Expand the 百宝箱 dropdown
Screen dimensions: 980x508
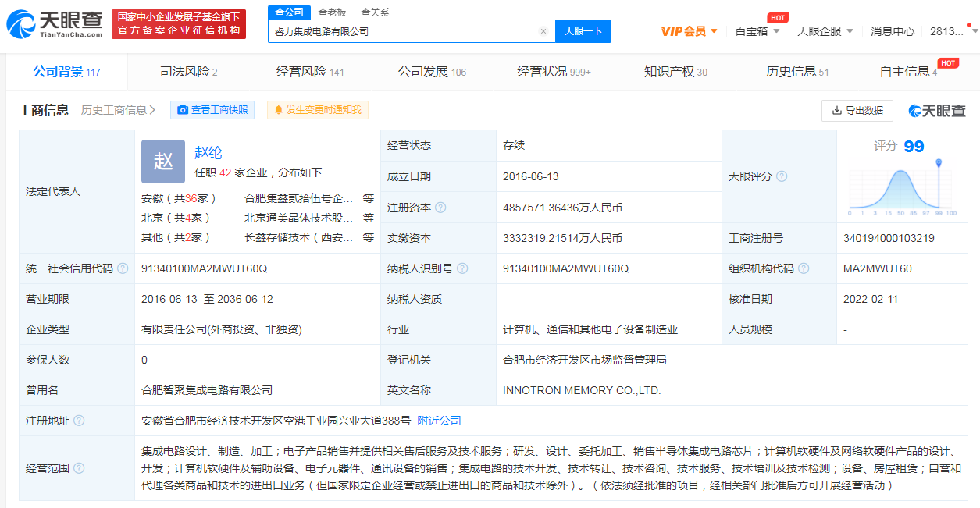[x=757, y=31]
